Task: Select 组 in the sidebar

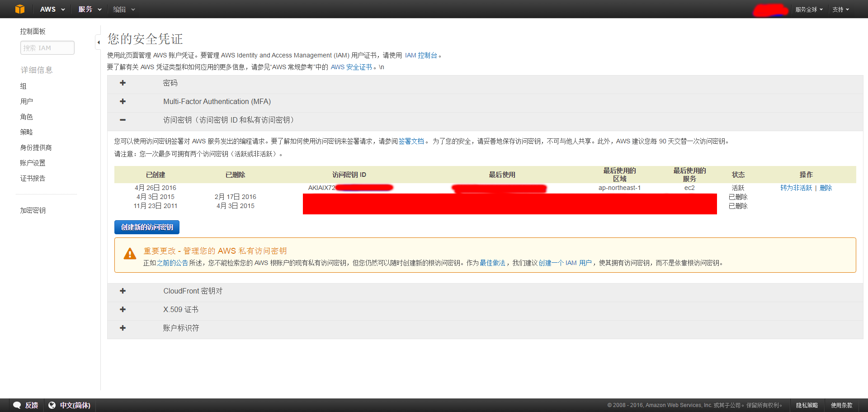Action: [x=24, y=86]
